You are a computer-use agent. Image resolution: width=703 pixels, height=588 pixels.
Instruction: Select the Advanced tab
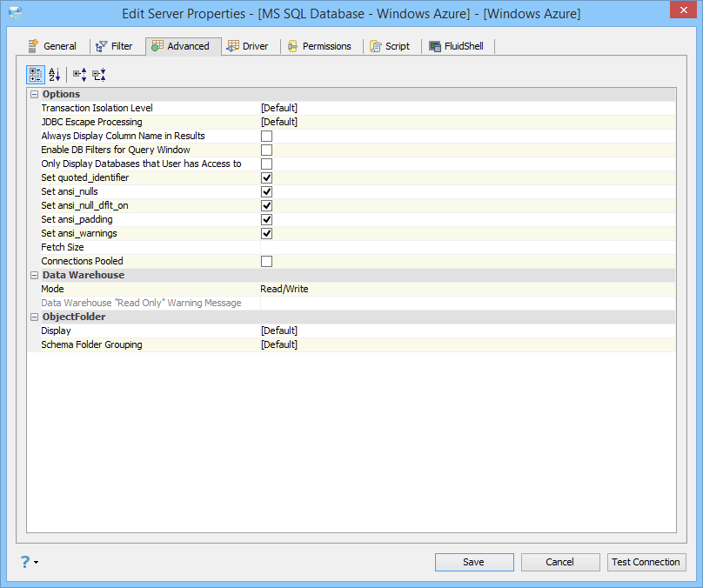[x=183, y=46]
